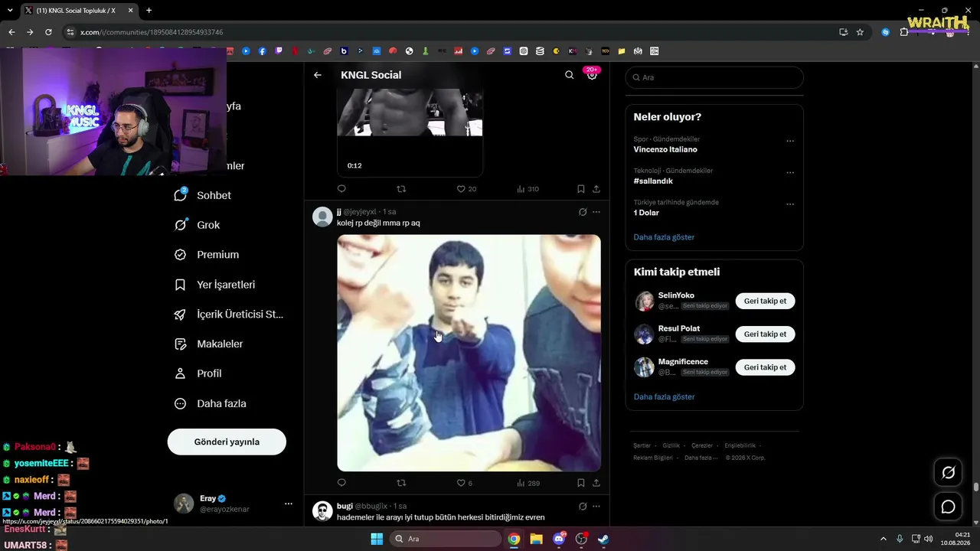
Task: Open more options for the bugi post
Action: (596, 506)
